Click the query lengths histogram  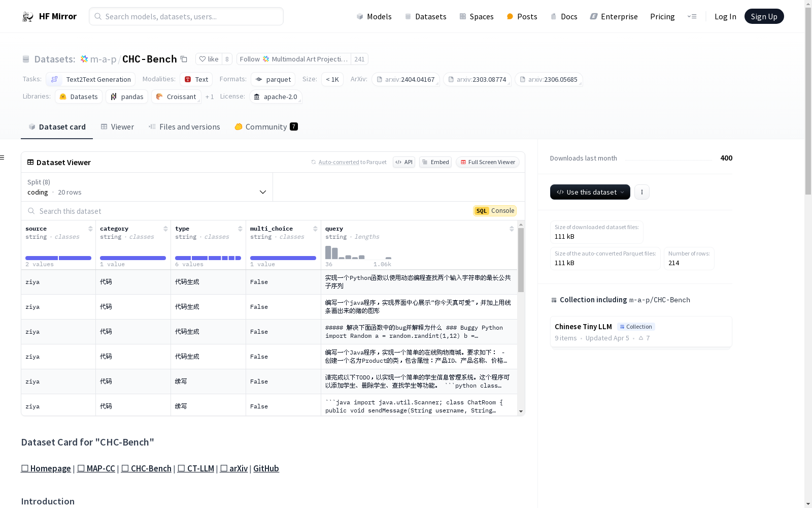click(x=355, y=252)
